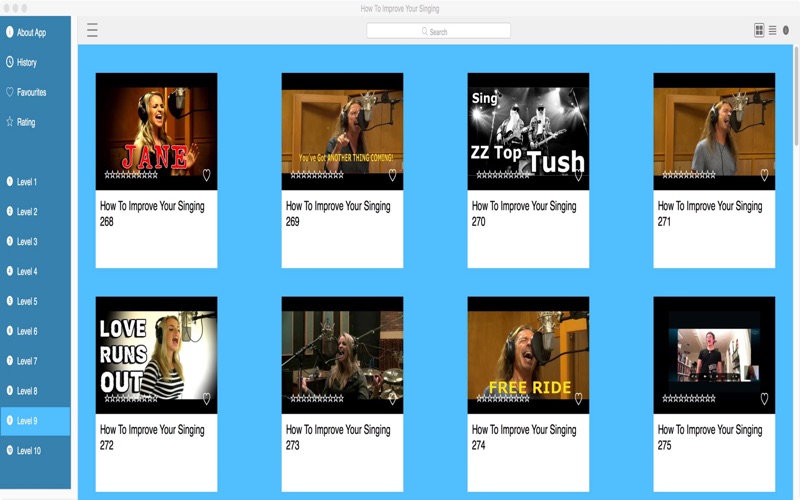The height and width of the screenshot is (500, 800).
Task: Rate video 275 using its star row
Action: coord(689,398)
